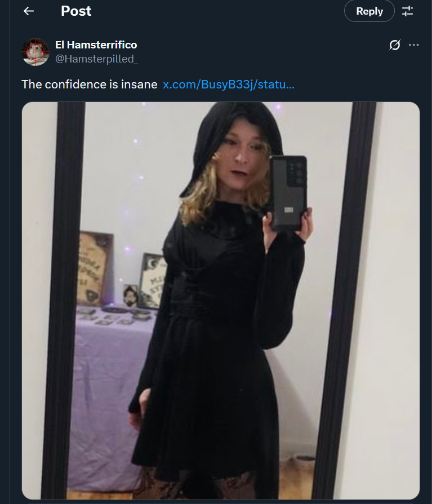Click the small framed portrait on the table
Screen dimensions: 432x504
point(130,296)
